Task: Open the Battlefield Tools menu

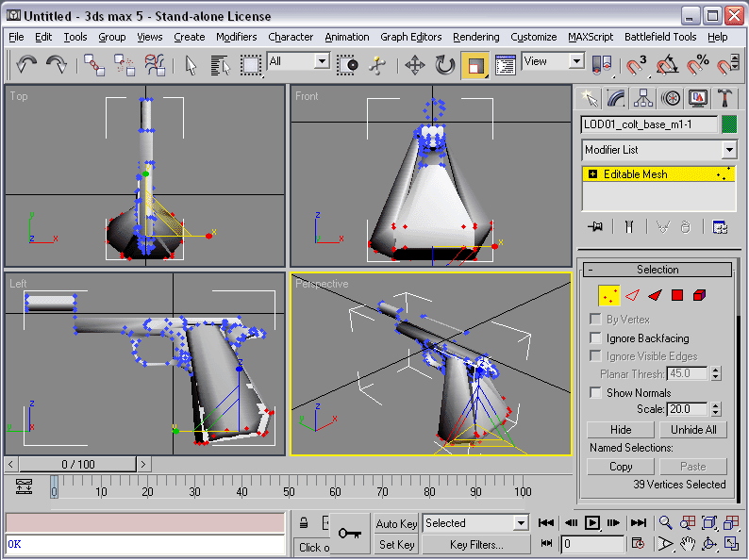Action: pyautogui.click(x=660, y=37)
